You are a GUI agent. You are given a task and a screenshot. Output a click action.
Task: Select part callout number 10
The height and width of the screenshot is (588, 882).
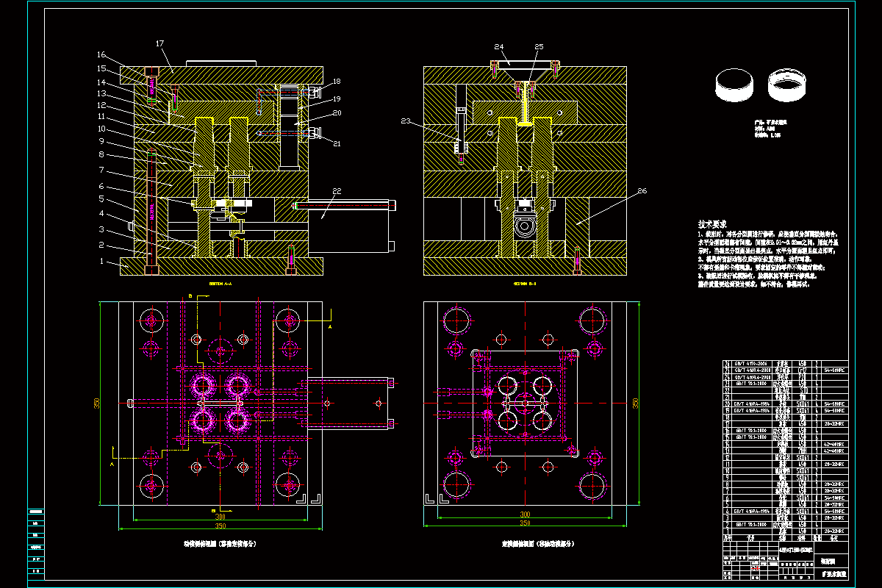[x=102, y=129]
